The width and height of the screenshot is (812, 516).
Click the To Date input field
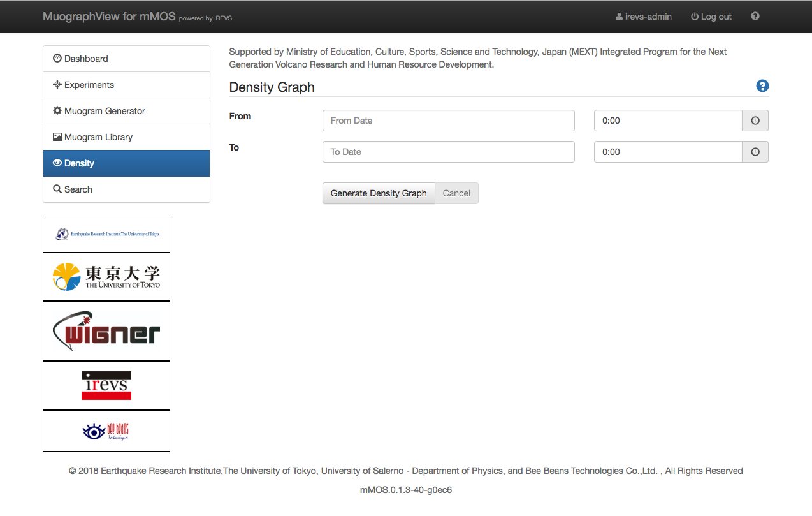click(x=448, y=152)
